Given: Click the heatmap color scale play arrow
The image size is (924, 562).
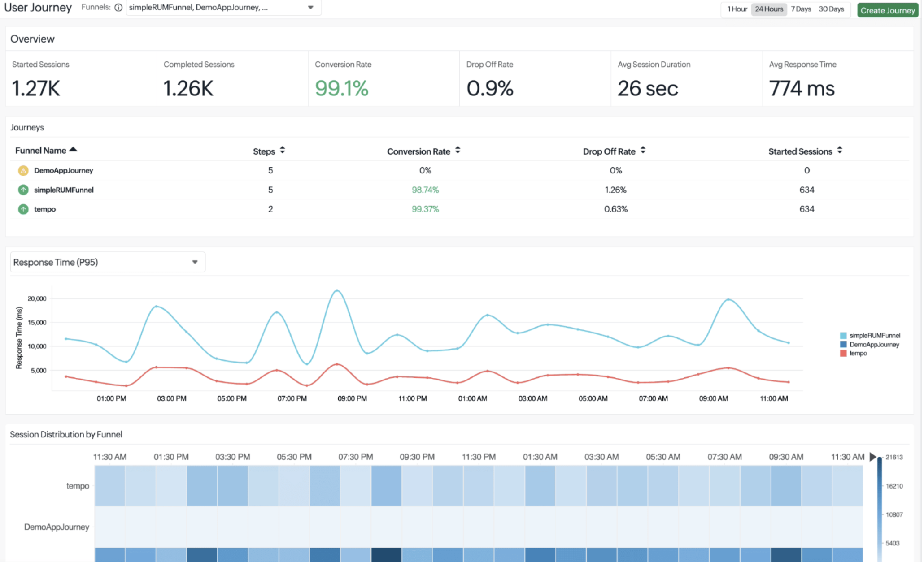Looking at the screenshot, I should [872, 457].
